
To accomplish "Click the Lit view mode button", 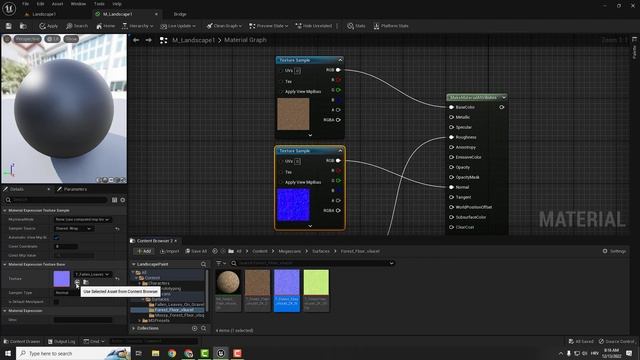I will 52,39.
